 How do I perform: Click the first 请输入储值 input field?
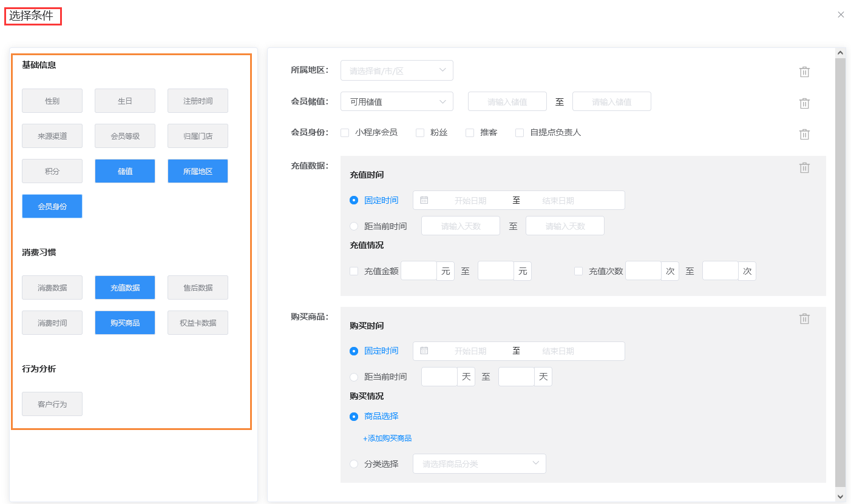[x=507, y=101]
